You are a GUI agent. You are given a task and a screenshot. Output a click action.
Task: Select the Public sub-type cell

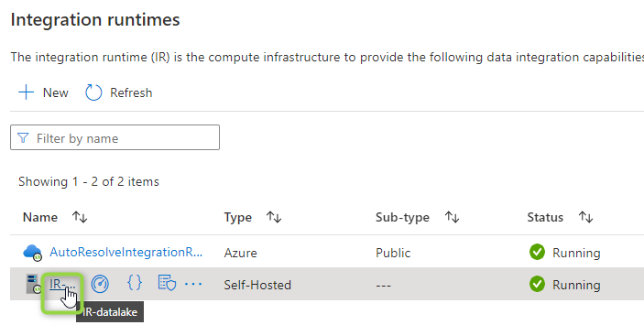[x=393, y=253]
